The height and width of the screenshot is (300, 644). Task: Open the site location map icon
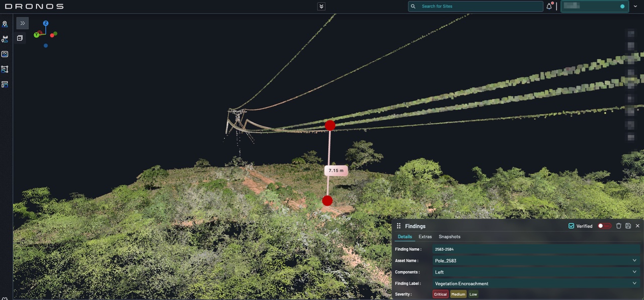[5, 24]
